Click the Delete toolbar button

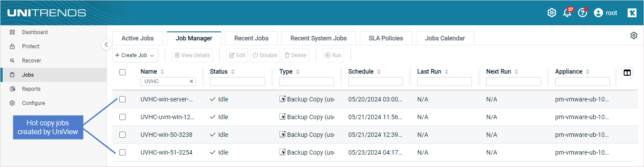tap(295, 55)
